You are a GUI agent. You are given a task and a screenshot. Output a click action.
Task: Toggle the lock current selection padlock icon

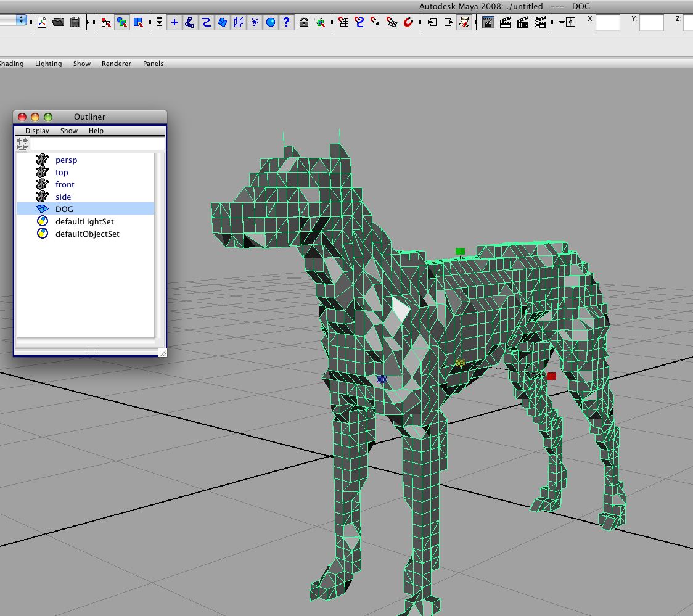[x=303, y=22]
